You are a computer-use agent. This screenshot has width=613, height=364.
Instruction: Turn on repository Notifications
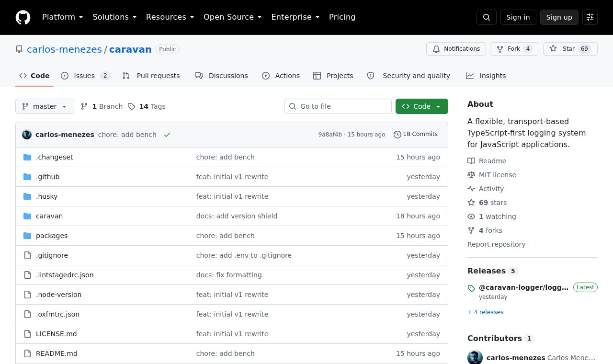(x=456, y=49)
